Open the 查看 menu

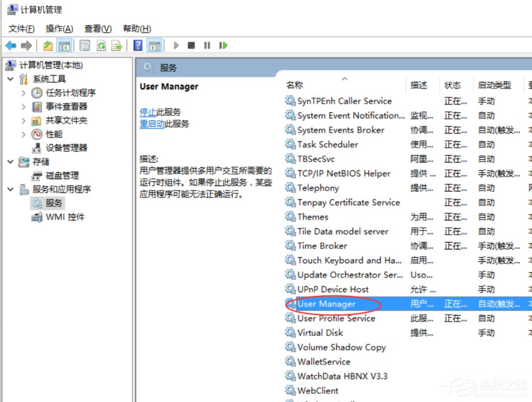point(96,29)
